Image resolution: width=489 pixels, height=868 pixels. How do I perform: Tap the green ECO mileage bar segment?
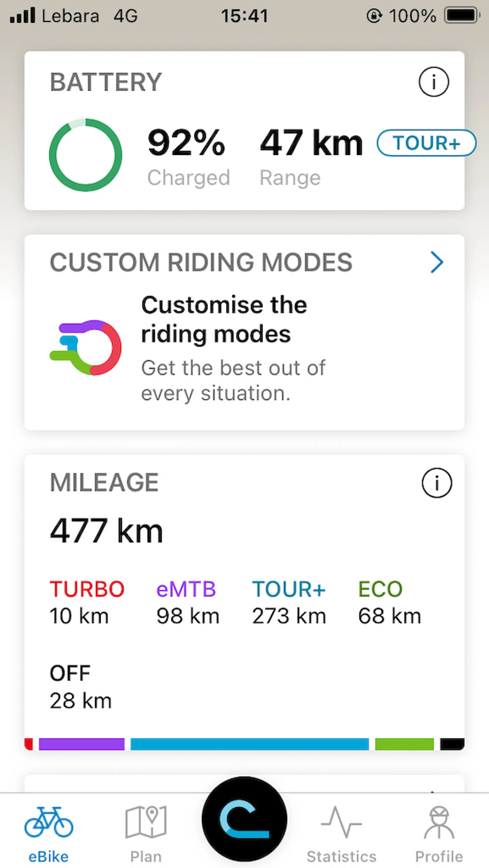click(404, 744)
